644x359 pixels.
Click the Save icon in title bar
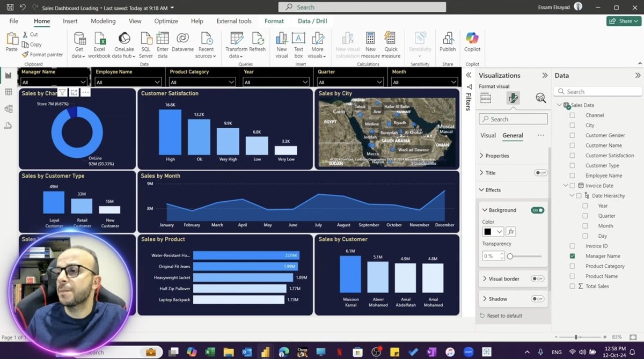(10, 8)
